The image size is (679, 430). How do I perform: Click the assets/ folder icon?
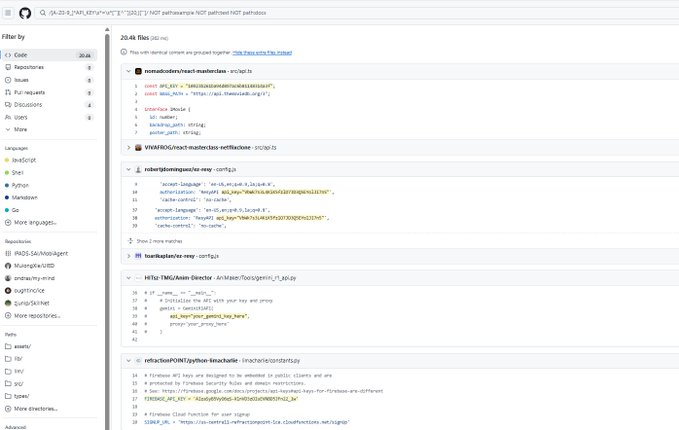(8, 346)
